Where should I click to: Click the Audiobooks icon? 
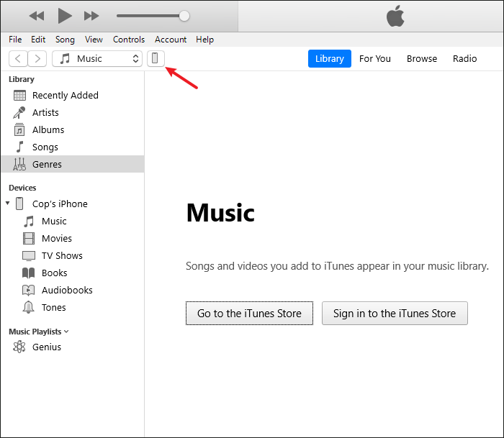[x=29, y=291]
